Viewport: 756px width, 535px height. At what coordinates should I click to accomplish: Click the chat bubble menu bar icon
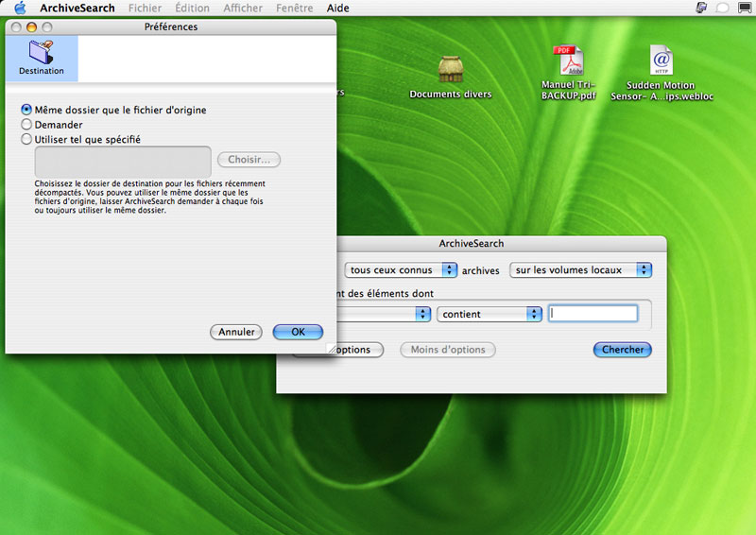(722, 8)
